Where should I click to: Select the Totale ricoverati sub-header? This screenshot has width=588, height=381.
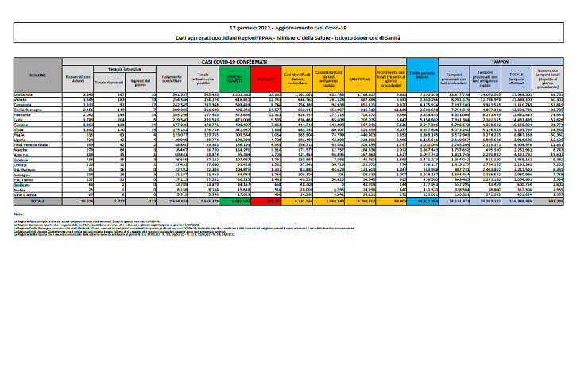(x=106, y=82)
